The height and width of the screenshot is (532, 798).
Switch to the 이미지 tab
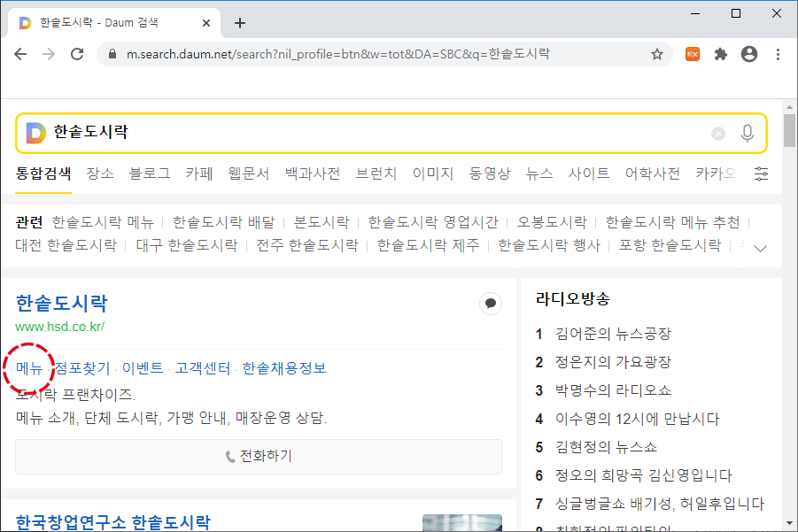pyautogui.click(x=433, y=174)
